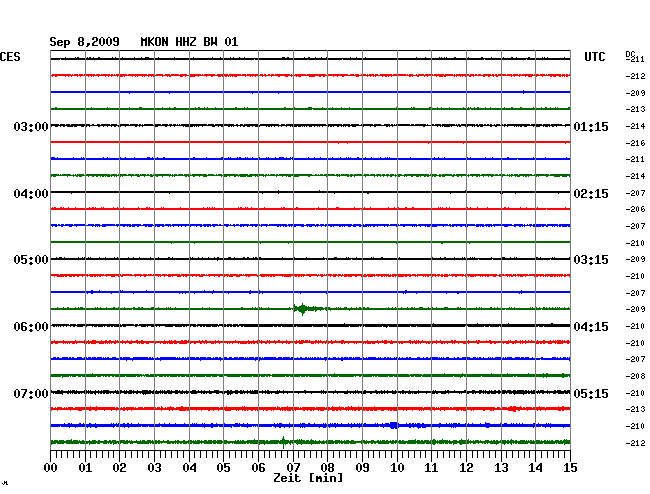The height and width of the screenshot is (494, 650).
Task: Click the DC offset value "-208"
Action: point(635,376)
